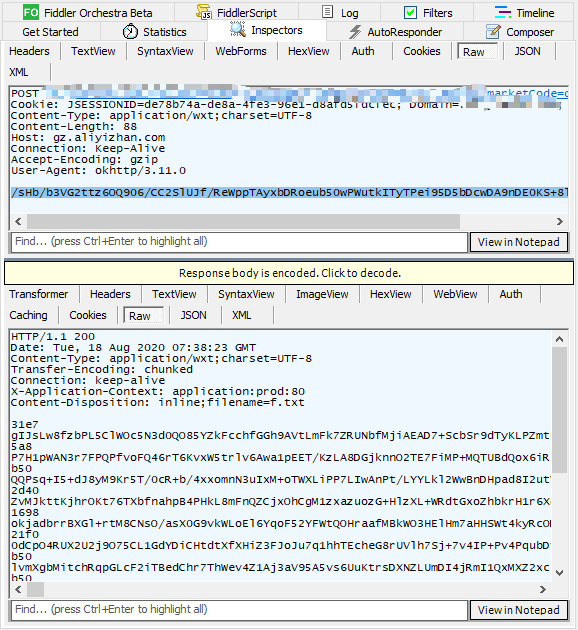Click the 'HTTP/1.1 200' status line
This screenshot has height=630, width=578.
point(53,336)
